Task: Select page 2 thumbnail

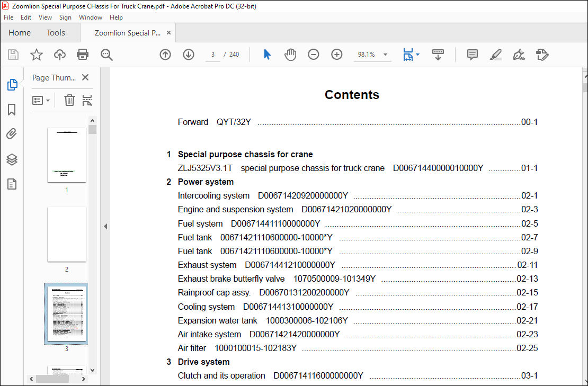Action: tap(67, 234)
